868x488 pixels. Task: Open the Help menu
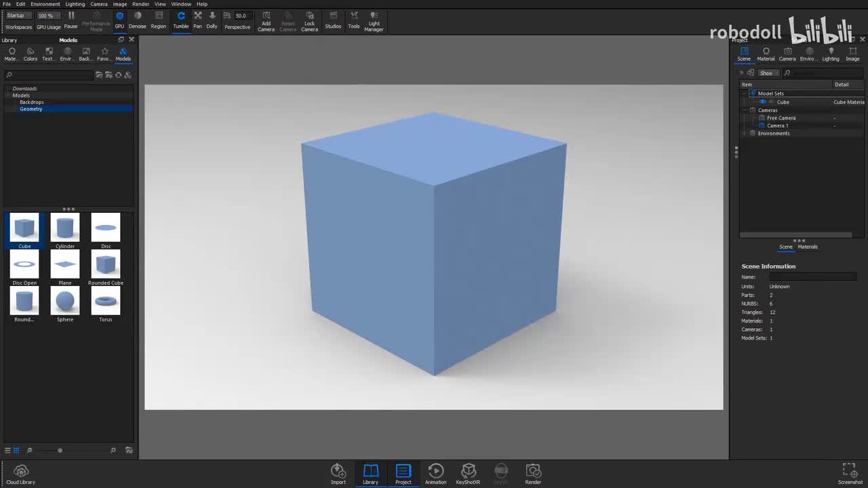click(202, 4)
